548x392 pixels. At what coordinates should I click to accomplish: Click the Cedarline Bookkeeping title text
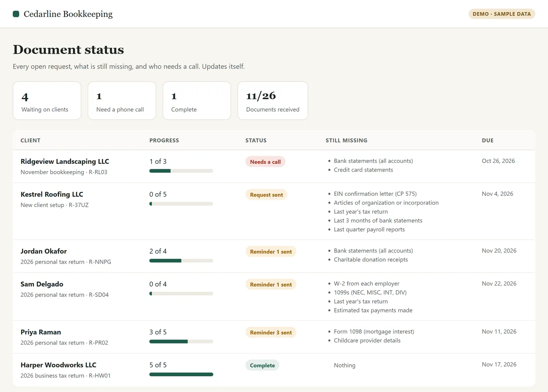68,14
